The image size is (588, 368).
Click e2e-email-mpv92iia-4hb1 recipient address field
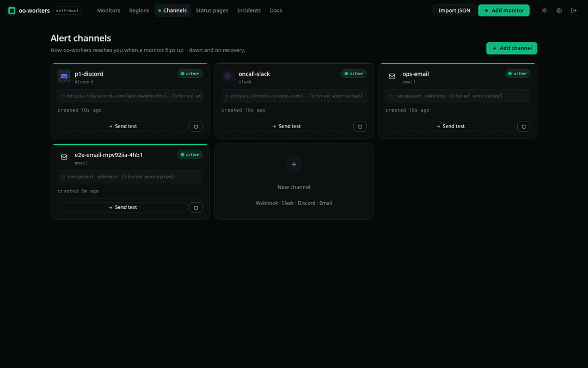tap(130, 177)
